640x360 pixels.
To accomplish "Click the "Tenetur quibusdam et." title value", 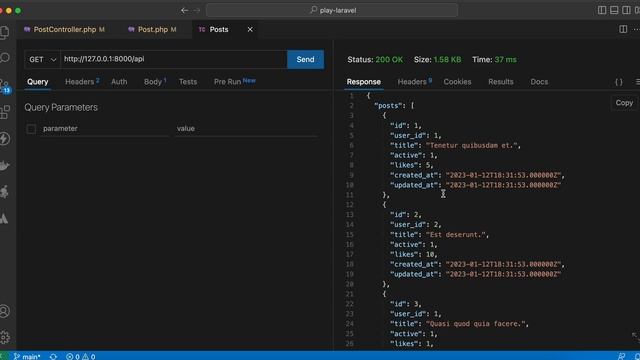I will click(471, 145).
